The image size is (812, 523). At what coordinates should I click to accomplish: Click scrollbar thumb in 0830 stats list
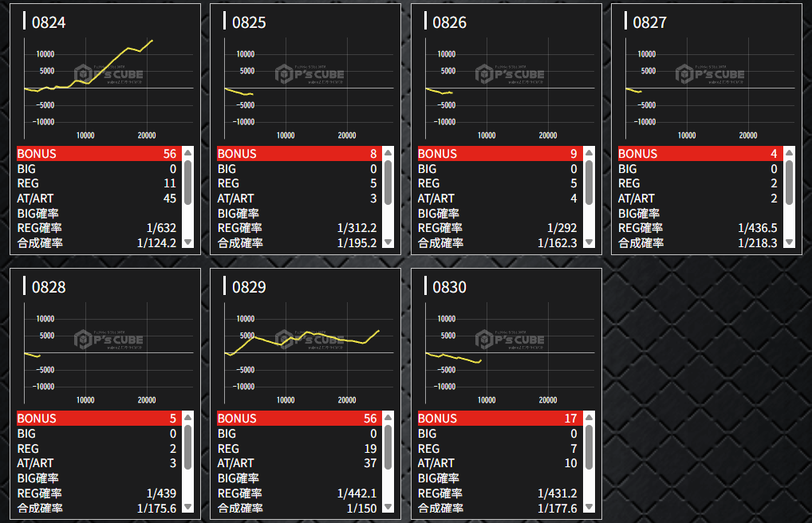(x=589, y=447)
